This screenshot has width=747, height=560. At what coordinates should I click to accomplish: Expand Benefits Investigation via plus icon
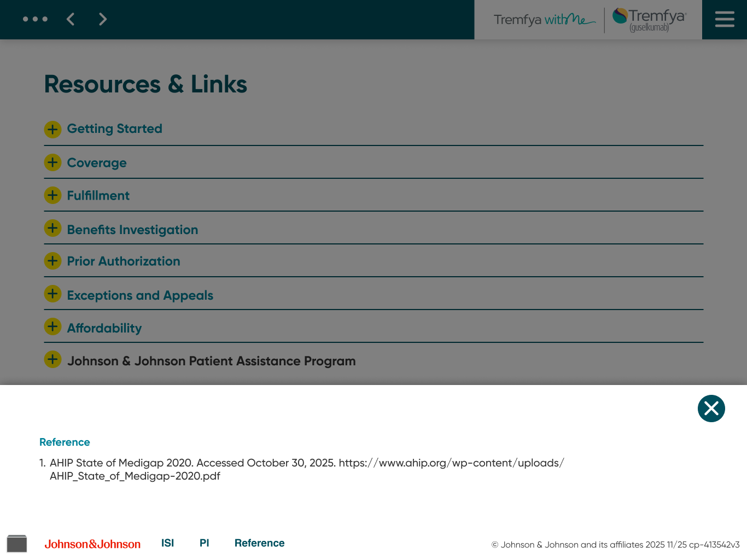pos(52,228)
